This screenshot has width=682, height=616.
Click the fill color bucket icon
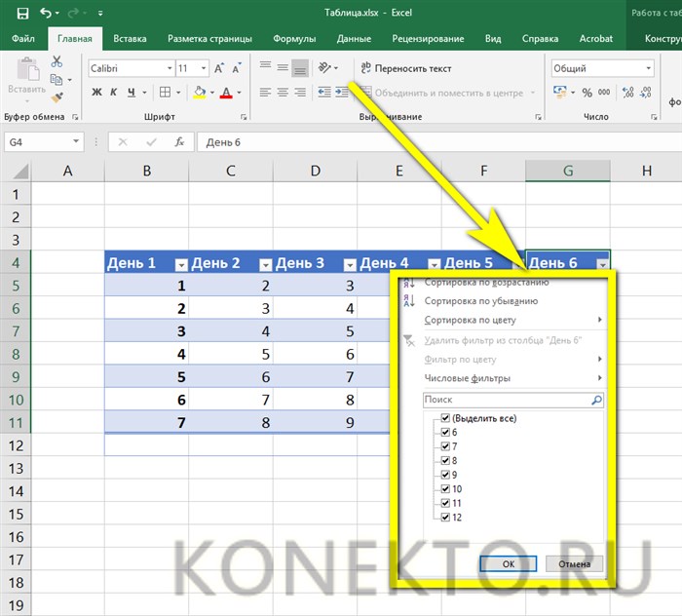(199, 93)
